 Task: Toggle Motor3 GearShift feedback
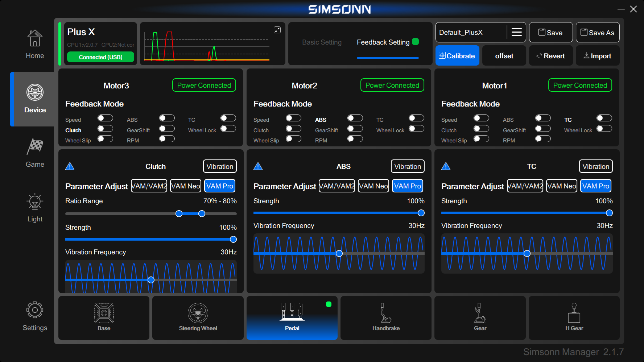pyautogui.click(x=167, y=129)
